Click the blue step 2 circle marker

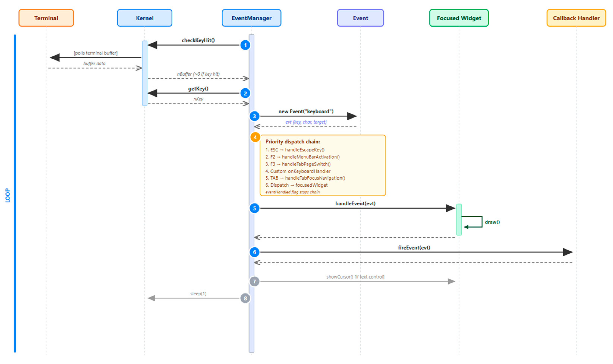(x=245, y=93)
